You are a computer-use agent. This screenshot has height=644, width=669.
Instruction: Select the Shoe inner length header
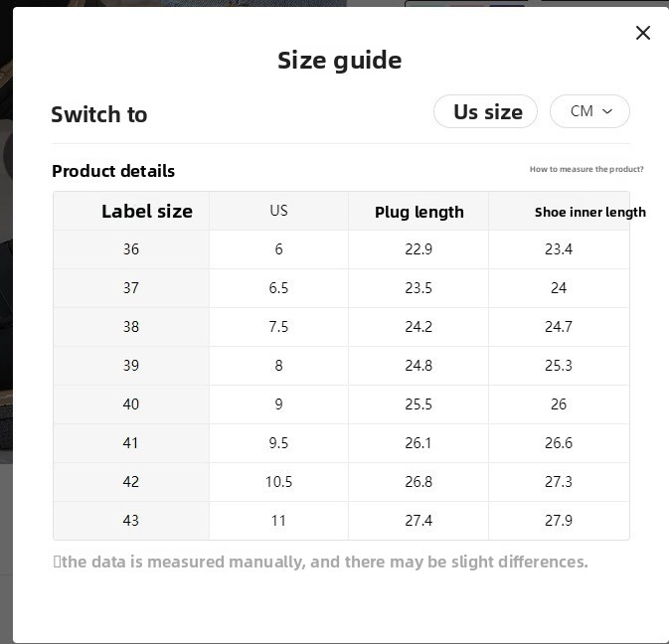click(589, 212)
